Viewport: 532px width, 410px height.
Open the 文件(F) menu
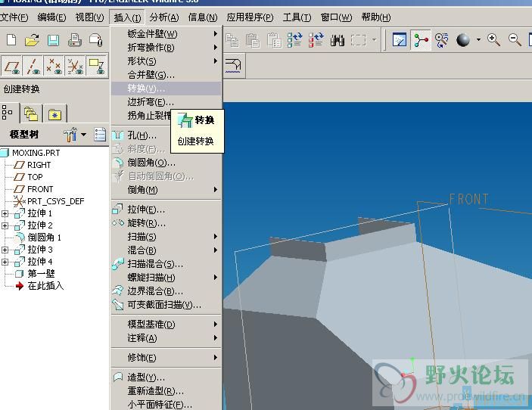point(14,17)
